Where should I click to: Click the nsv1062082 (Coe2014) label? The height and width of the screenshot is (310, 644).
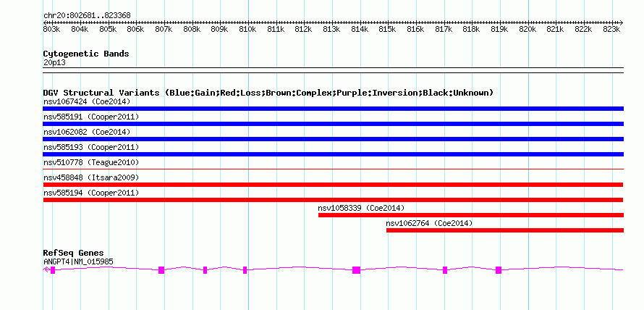click(x=87, y=132)
